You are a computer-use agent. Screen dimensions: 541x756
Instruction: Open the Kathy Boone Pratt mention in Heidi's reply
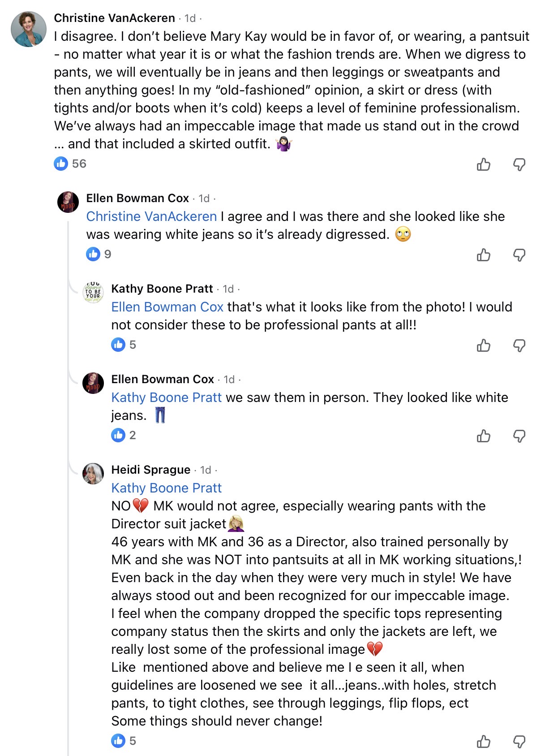pos(166,488)
